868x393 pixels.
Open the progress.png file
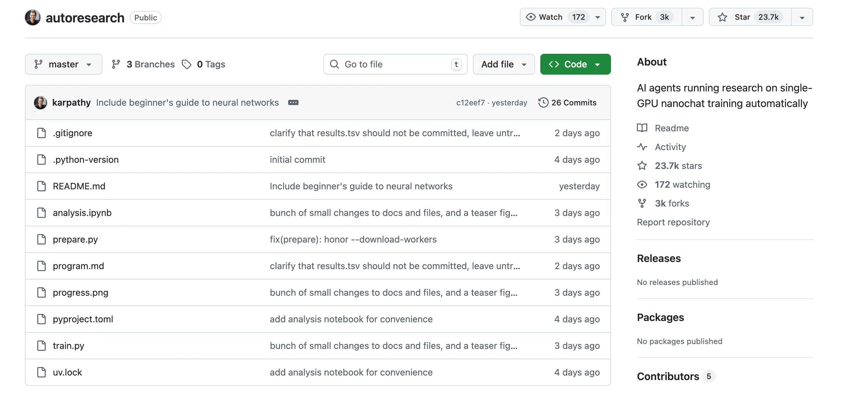(80, 293)
